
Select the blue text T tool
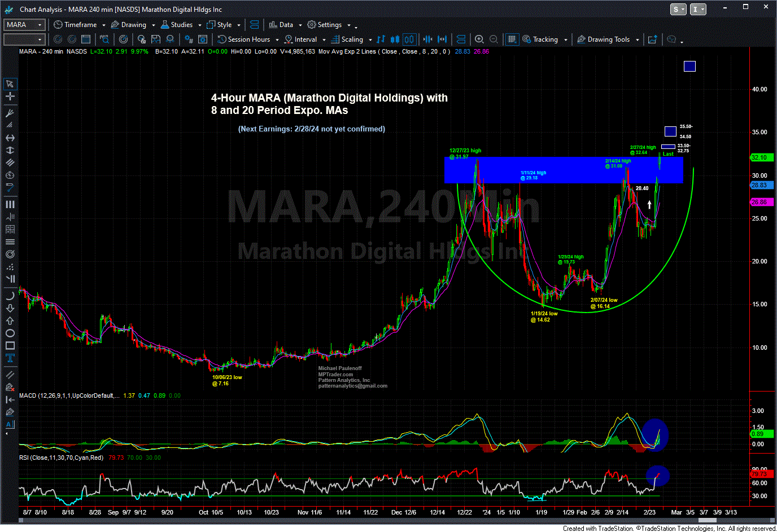[x=10, y=358]
